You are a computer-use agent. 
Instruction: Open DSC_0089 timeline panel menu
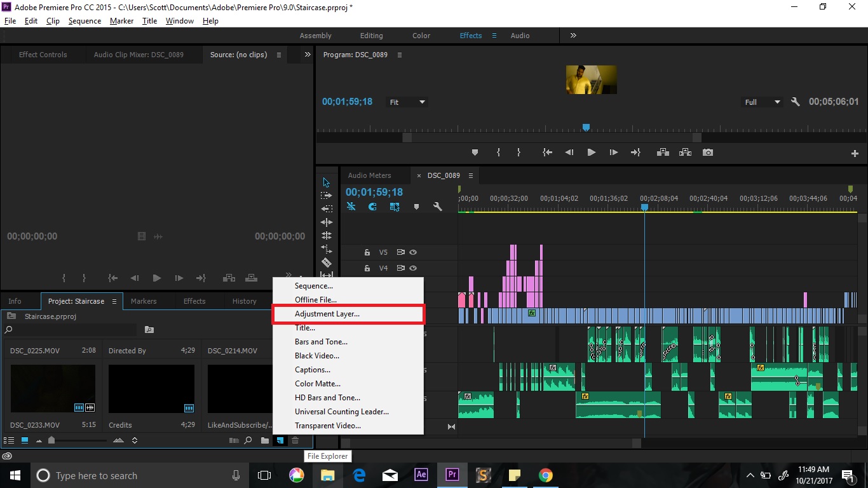[x=471, y=175]
